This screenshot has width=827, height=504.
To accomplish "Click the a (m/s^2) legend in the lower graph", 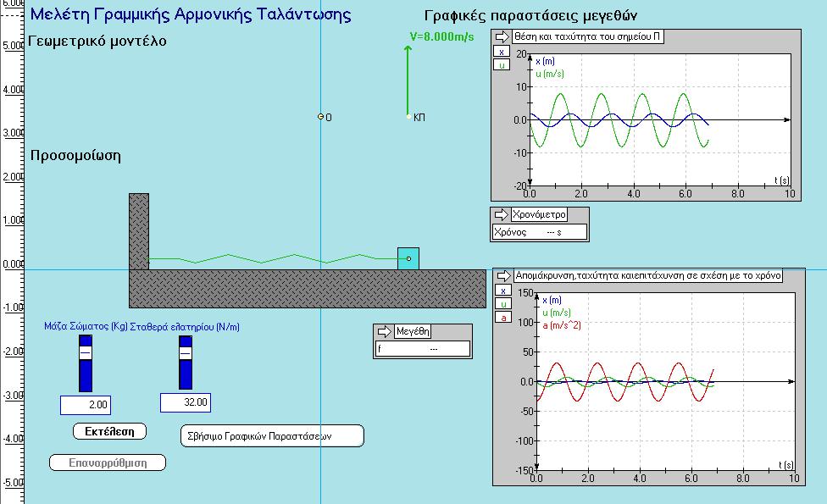I will (x=562, y=325).
